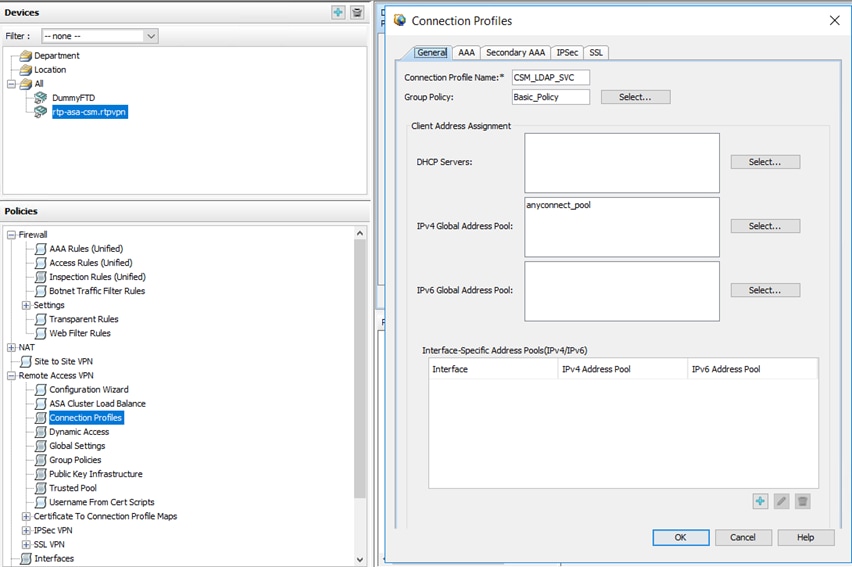This screenshot has height=567, width=852.
Task: Close the Connection Profiles dialog
Action: (835, 21)
